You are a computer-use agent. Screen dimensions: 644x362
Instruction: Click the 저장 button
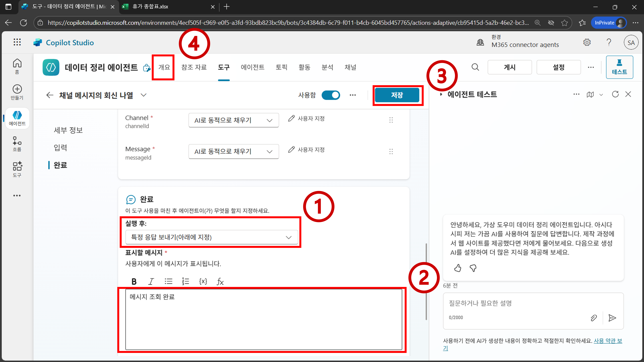[397, 95]
